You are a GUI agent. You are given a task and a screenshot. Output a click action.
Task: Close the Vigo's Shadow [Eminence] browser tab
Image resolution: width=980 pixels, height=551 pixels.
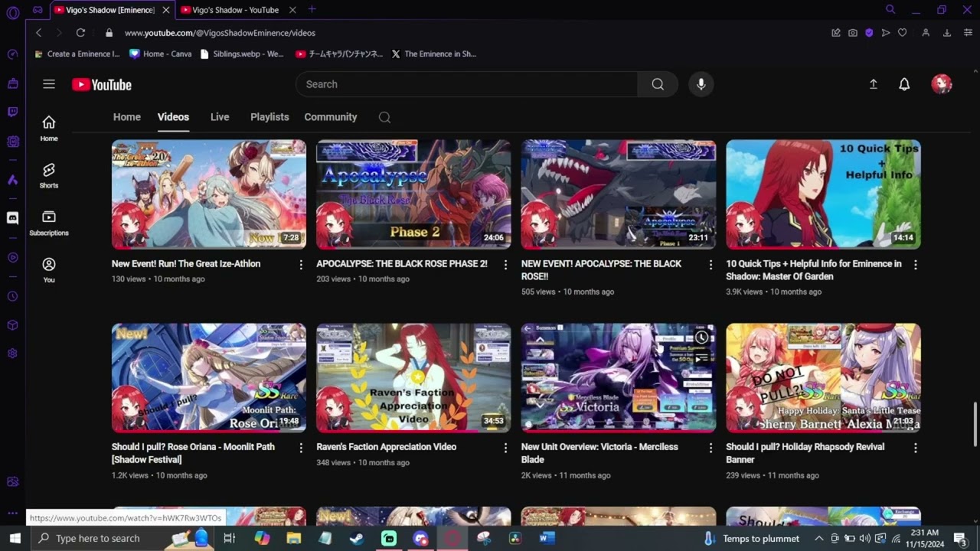tap(165, 10)
